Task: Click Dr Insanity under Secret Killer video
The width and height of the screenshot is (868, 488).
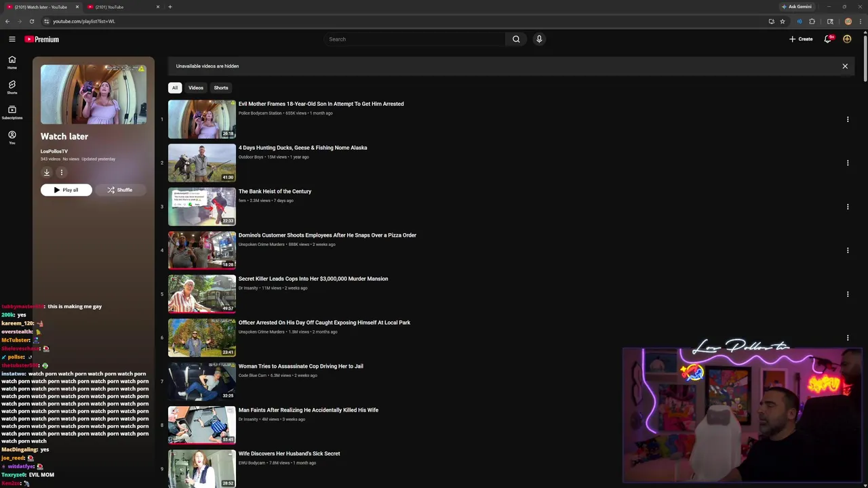Action: (248, 288)
